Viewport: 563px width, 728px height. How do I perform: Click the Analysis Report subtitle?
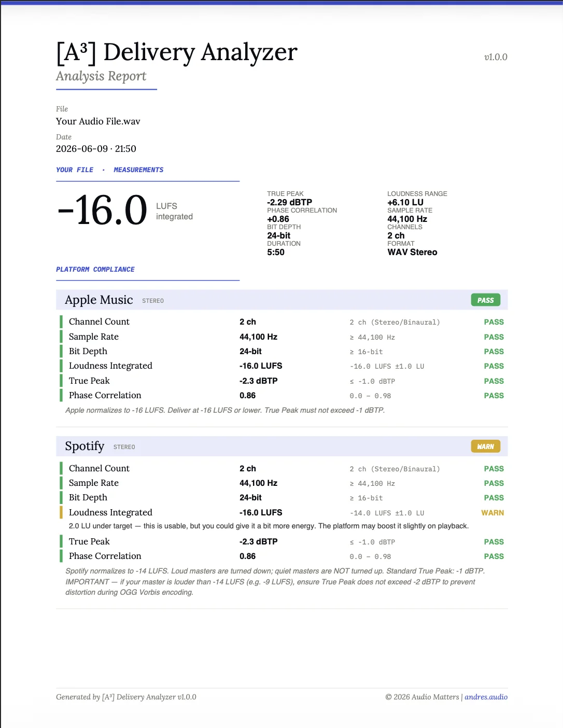[x=101, y=76]
